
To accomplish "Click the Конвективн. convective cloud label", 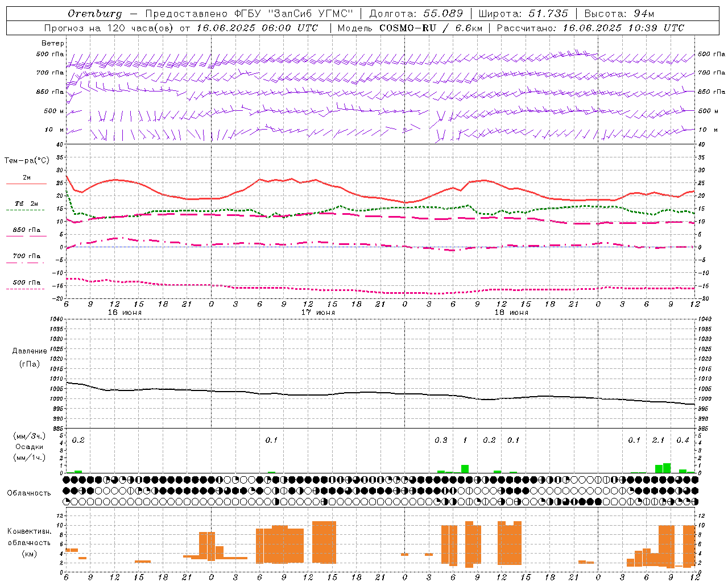I will point(30,531).
